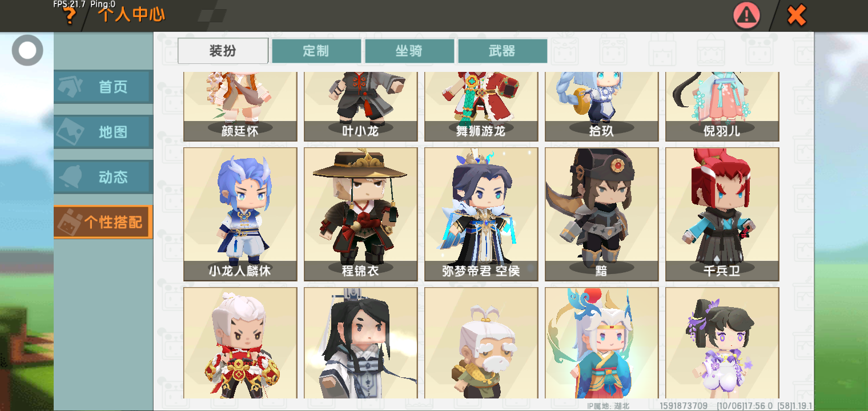Open the 武器 weapons tab
This screenshot has height=411, width=868.
[x=503, y=51]
